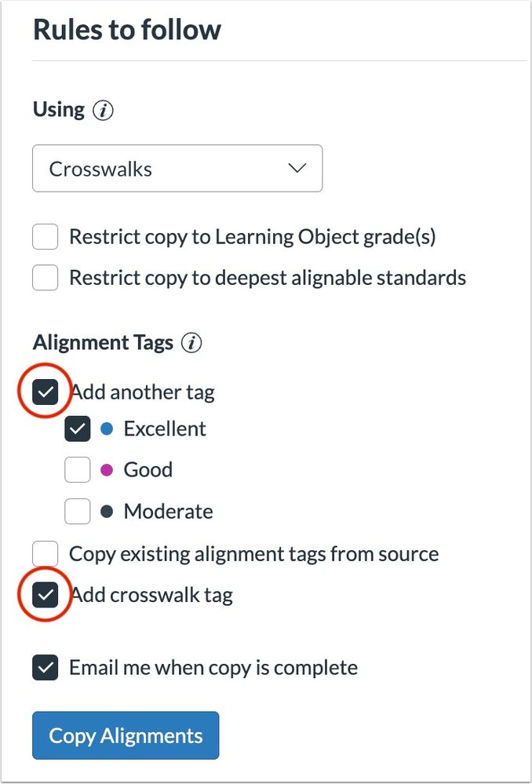Click the Rules to follow heading
The width and height of the screenshot is (532, 784).
pos(127,30)
